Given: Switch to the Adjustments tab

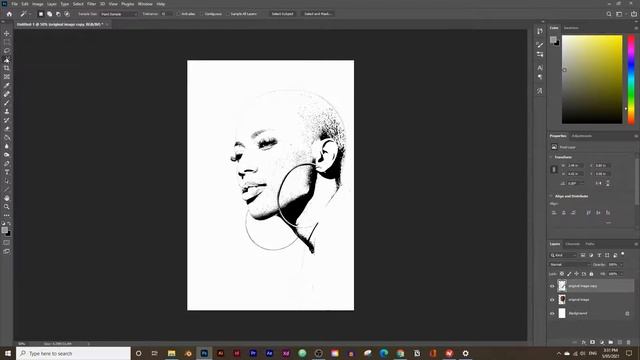Looking at the screenshot, I should [x=582, y=136].
